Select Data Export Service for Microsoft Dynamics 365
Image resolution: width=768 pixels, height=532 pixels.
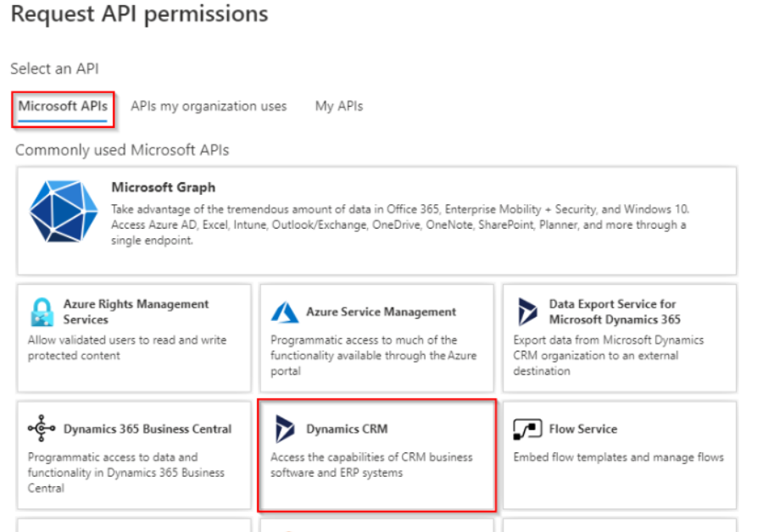pos(615,312)
